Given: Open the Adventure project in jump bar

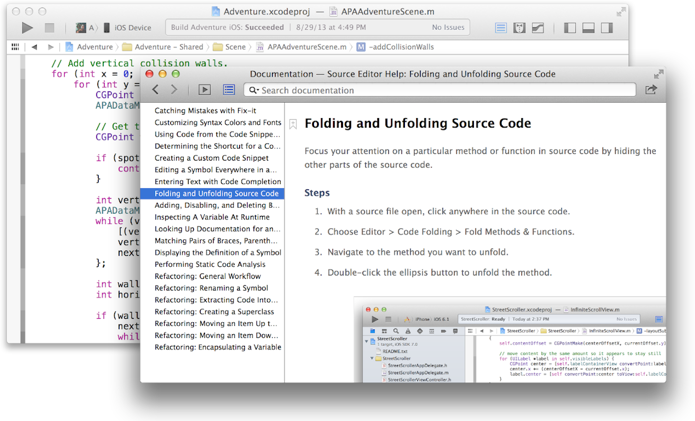Looking at the screenshot, I should (x=89, y=47).
